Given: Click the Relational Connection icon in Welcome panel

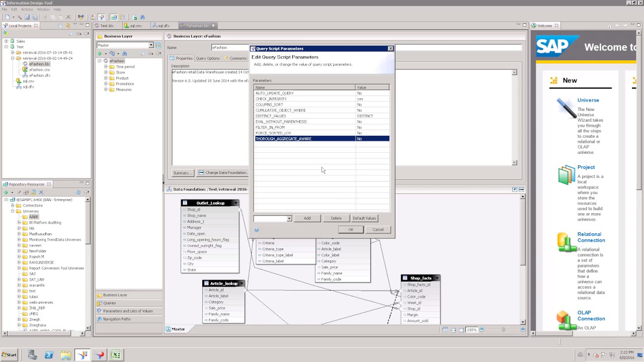Looking at the screenshot, I should click(x=567, y=242).
